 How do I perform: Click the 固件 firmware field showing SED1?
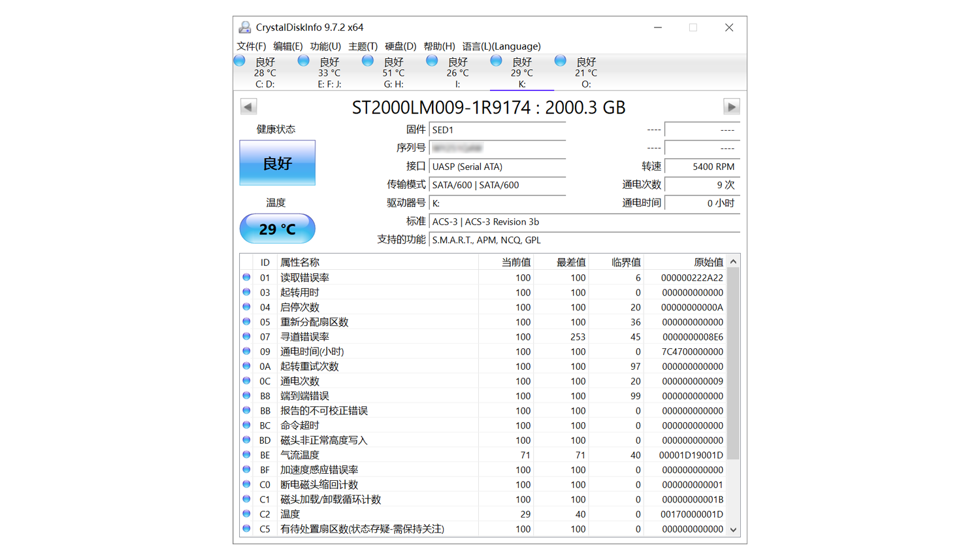click(497, 130)
